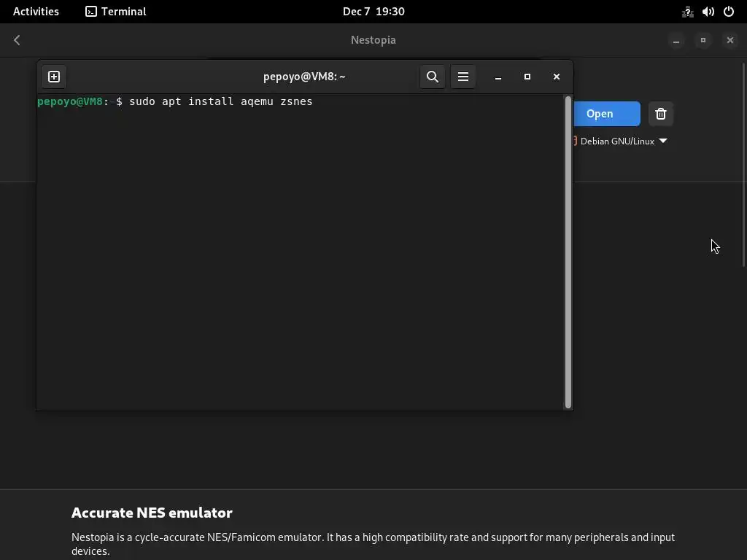The image size is (747, 560).
Task: Open the power menu icon
Action: [x=729, y=12]
